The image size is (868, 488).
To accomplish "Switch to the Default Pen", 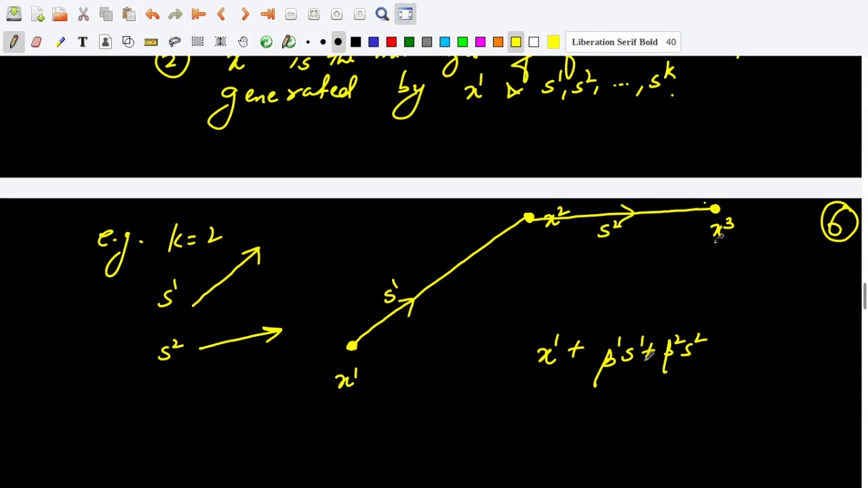I will (x=289, y=42).
